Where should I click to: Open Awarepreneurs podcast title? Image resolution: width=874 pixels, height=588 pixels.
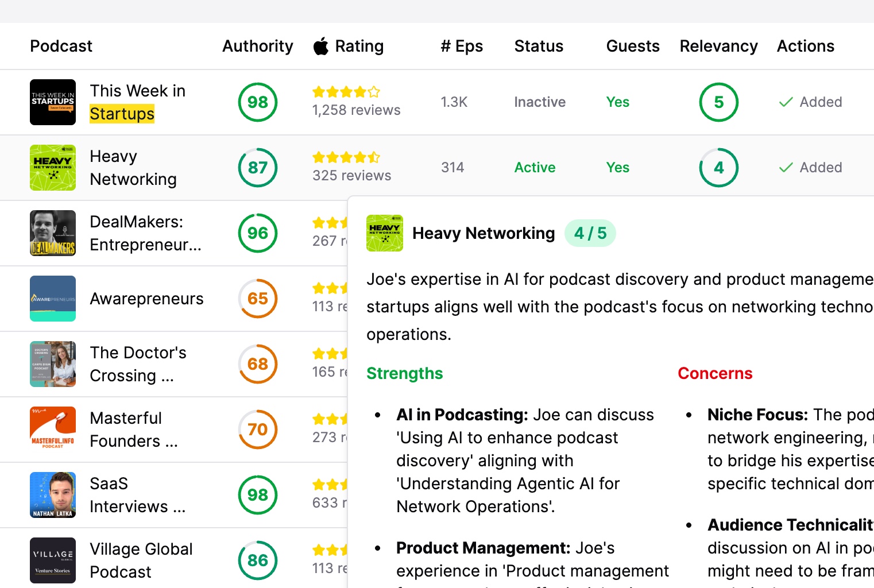(x=147, y=299)
